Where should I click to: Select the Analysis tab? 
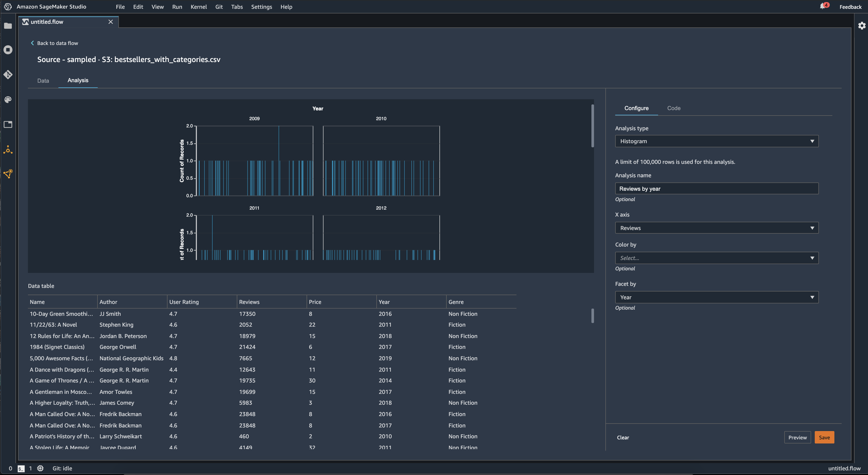click(78, 80)
